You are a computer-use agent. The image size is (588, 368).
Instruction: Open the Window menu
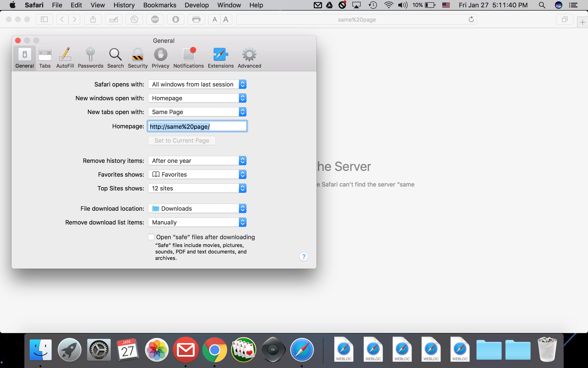[229, 5]
